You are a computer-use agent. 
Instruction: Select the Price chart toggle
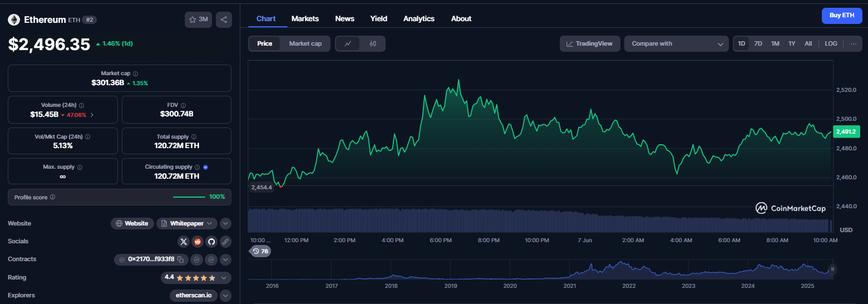click(265, 43)
